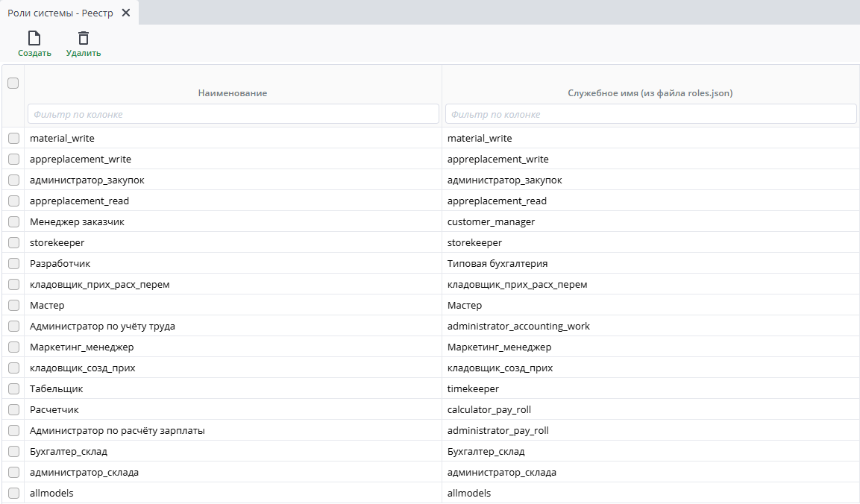Viewport: 860px width, 504px height.
Task: Click the Создать new document icon
Action: click(34, 39)
